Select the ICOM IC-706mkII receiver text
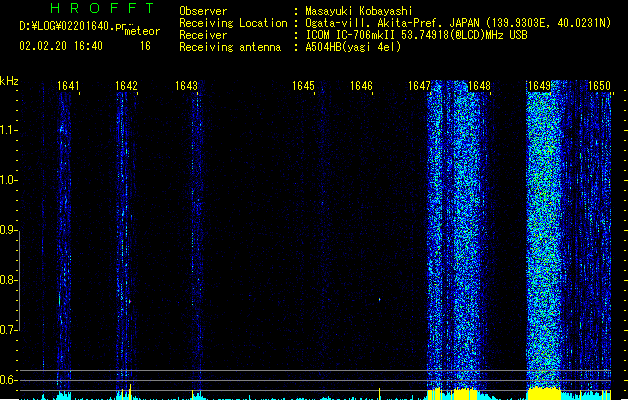The image size is (629, 400). pyautogui.click(x=416, y=35)
